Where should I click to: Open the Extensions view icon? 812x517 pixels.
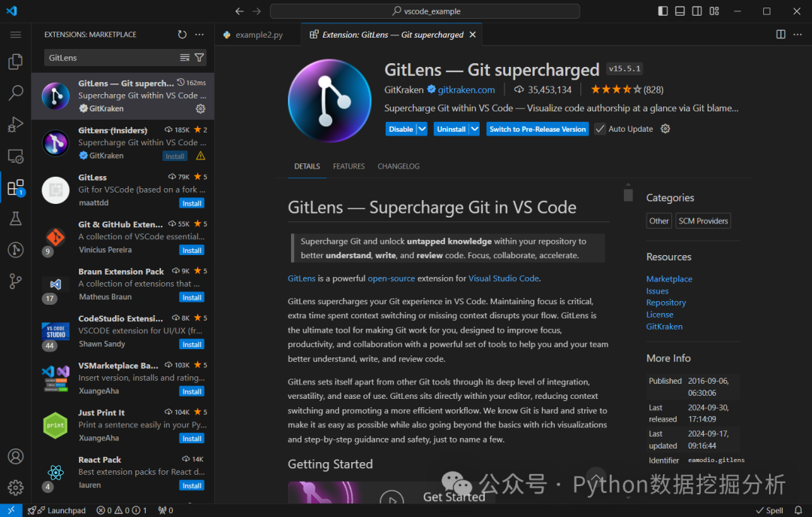pos(16,187)
